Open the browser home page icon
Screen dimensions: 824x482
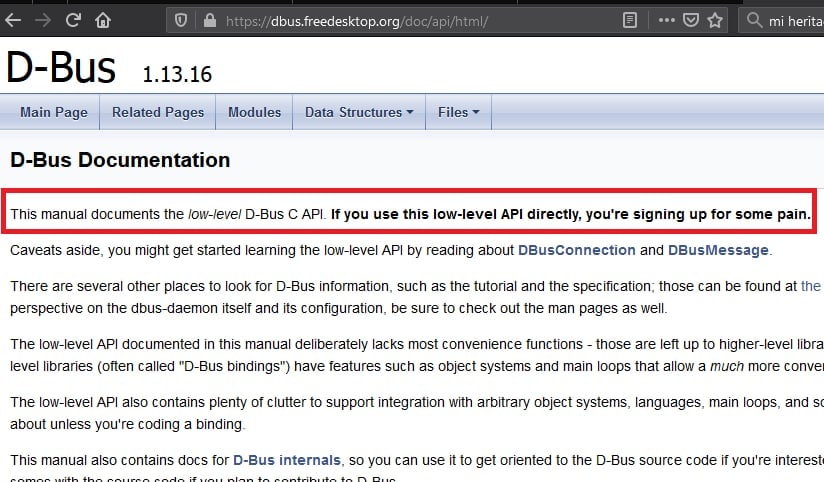click(103, 20)
